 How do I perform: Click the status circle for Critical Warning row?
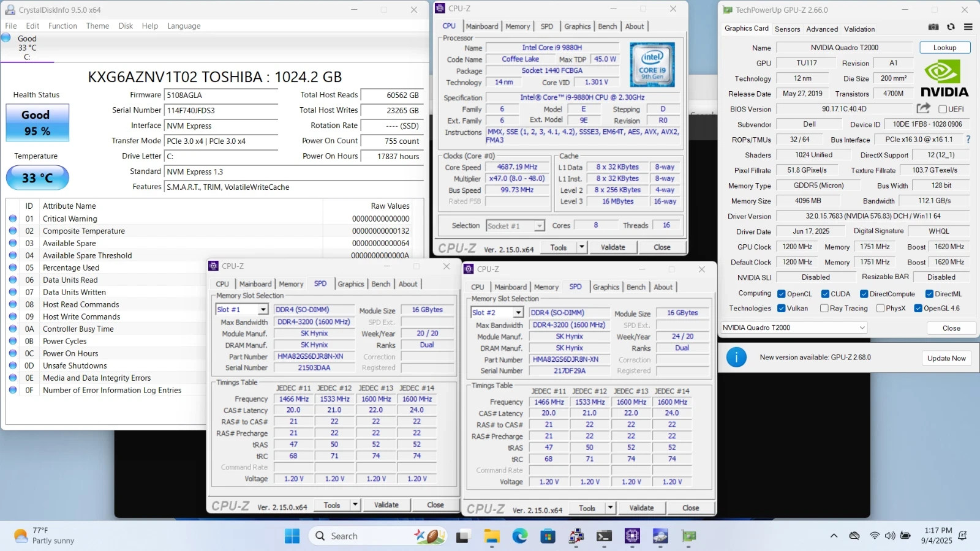coord(13,219)
